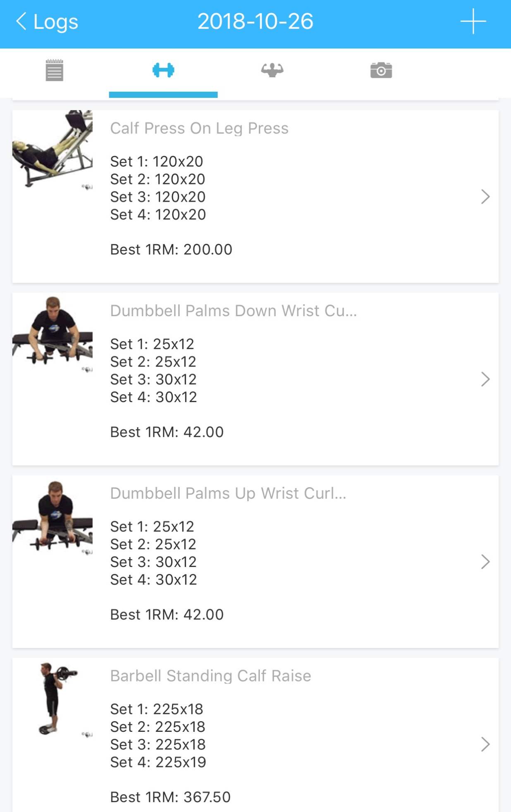511x812 pixels.
Task: Open Barbell Standing Calf Raise chevron
Action: 485,744
